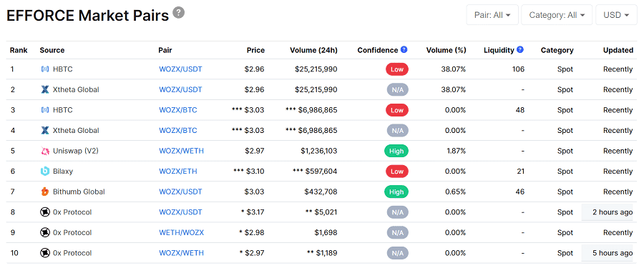Open the Pair: All dropdown

click(492, 15)
